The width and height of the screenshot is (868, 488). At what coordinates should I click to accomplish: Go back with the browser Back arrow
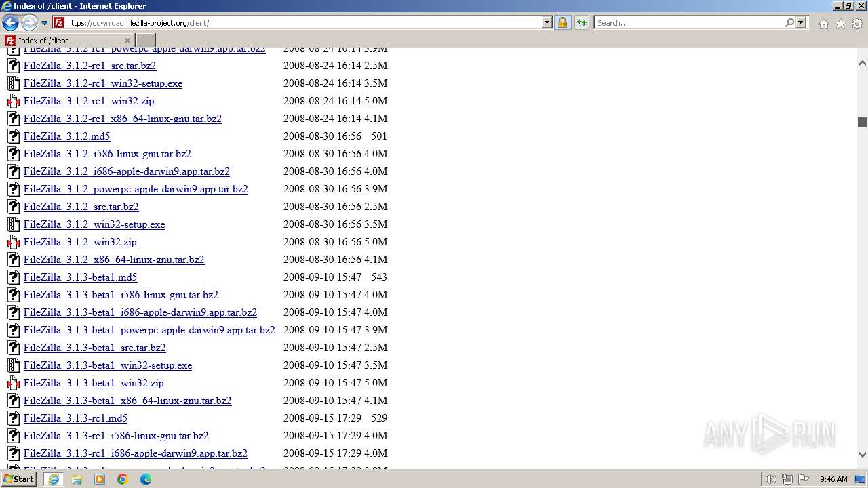10,22
